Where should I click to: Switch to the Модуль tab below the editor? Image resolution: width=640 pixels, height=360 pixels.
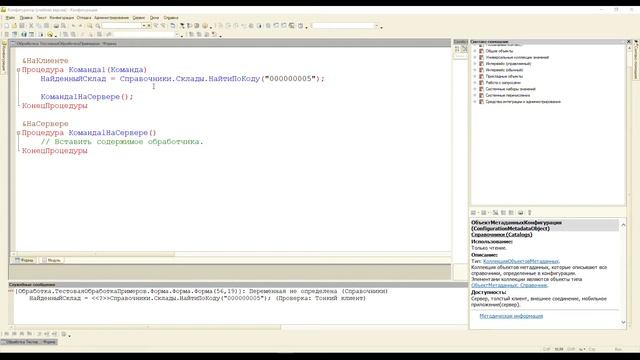[x=51, y=260]
